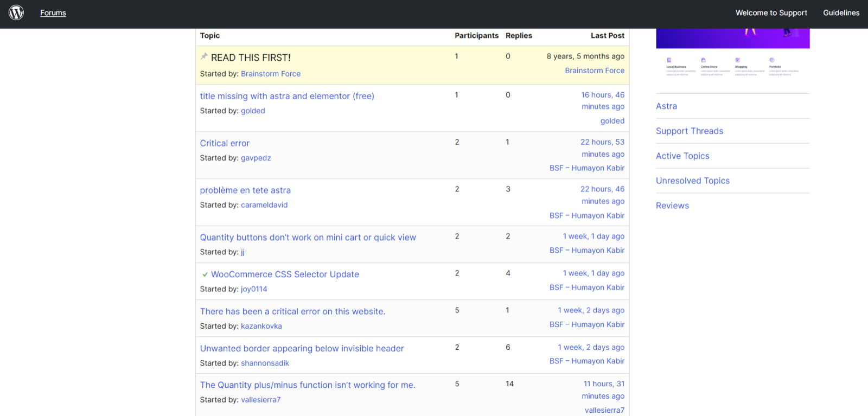Open Active Topics in sidebar

pyautogui.click(x=682, y=156)
